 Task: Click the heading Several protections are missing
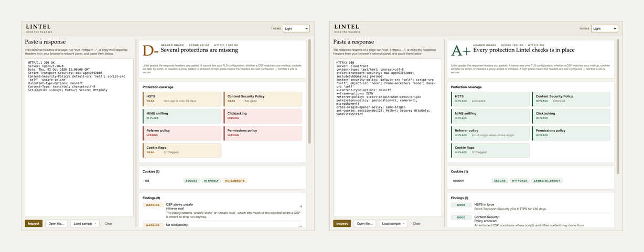(x=199, y=50)
